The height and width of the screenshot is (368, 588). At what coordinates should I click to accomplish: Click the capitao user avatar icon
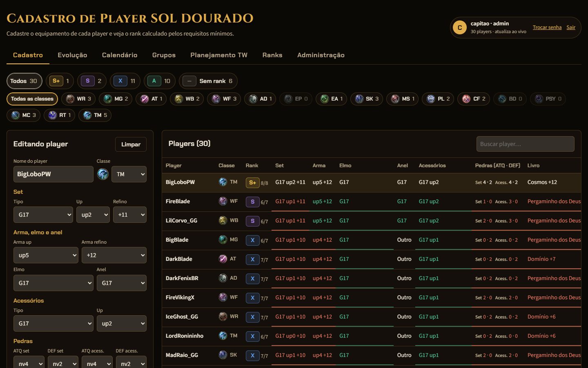(460, 27)
